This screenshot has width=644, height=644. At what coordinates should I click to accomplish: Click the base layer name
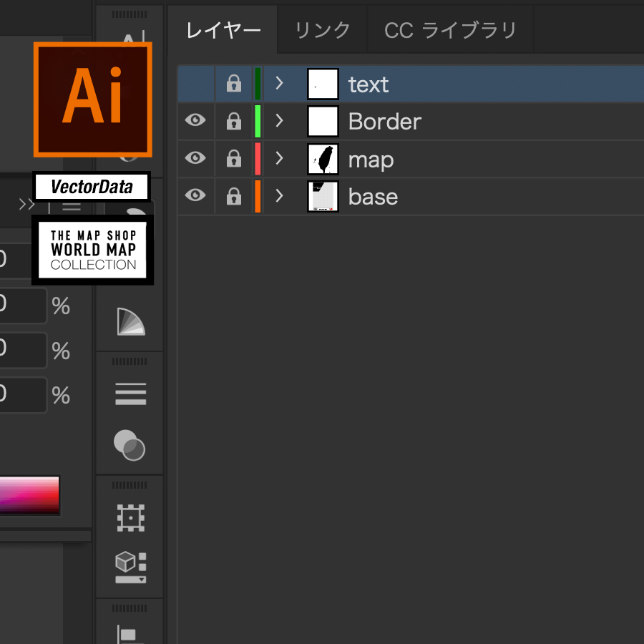(x=373, y=197)
